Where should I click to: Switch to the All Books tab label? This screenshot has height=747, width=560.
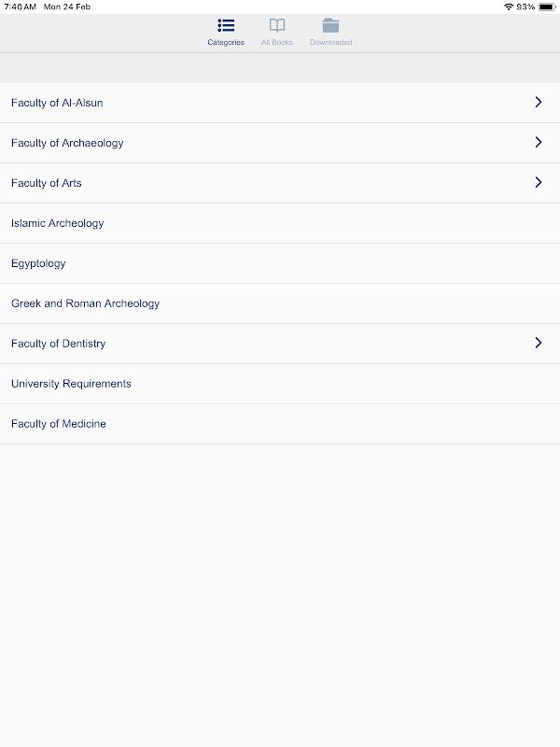[276, 42]
